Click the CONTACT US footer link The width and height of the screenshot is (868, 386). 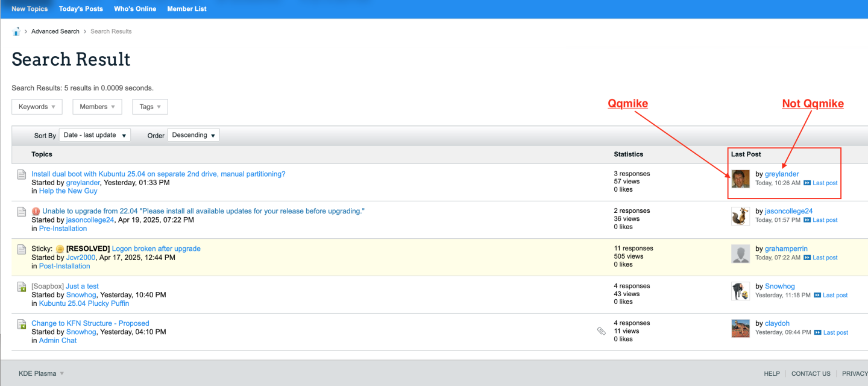811,374
